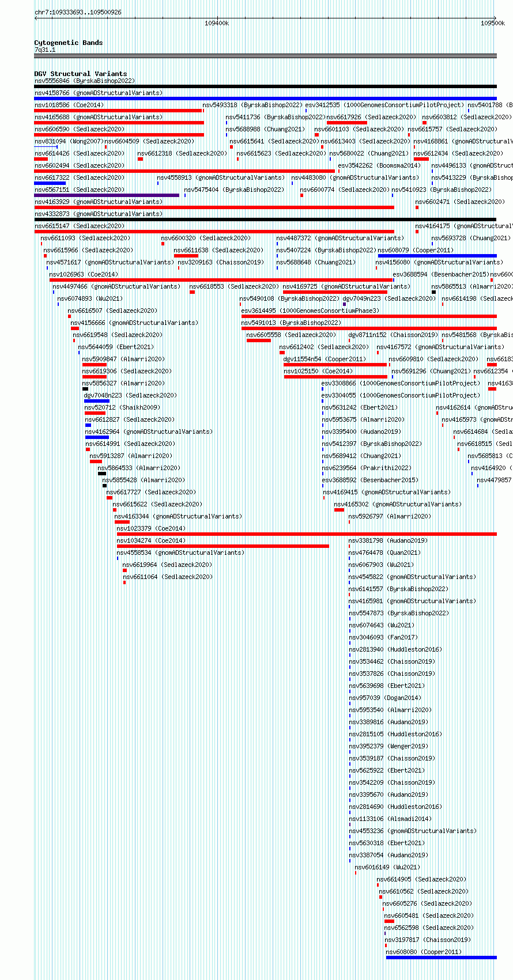
Task: Select nsv6612402 (Sedlazeck2020) label
Action: click(x=324, y=347)
